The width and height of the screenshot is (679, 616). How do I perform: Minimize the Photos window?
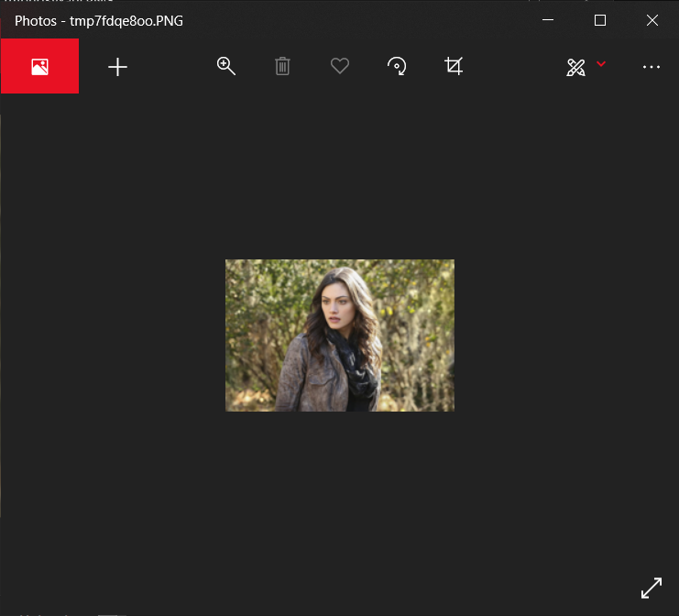point(548,20)
